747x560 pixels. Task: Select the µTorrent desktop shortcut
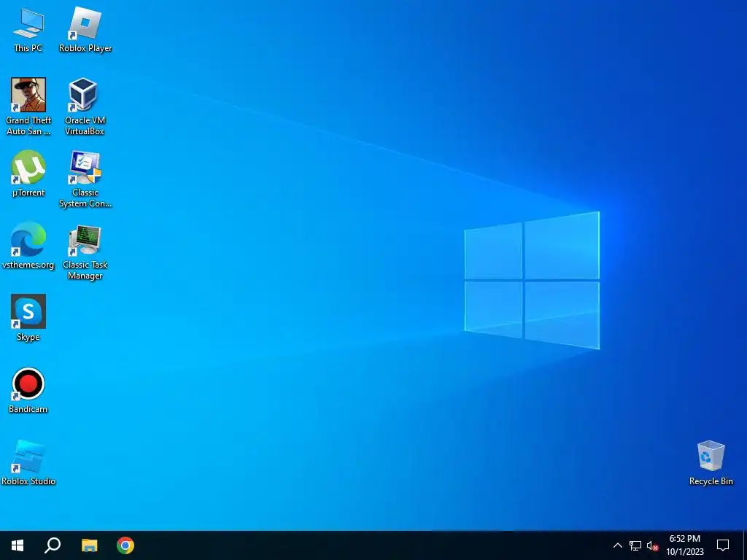click(x=28, y=174)
